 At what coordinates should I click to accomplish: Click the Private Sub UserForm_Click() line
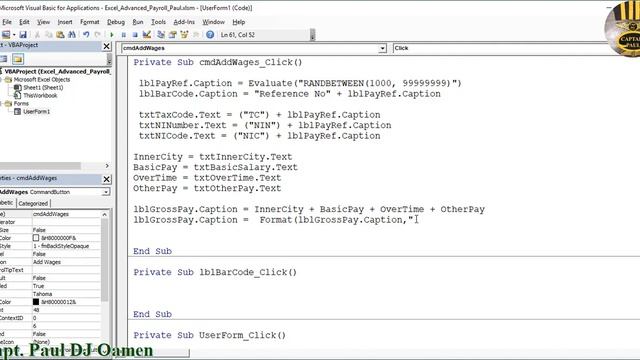coord(209,336)
